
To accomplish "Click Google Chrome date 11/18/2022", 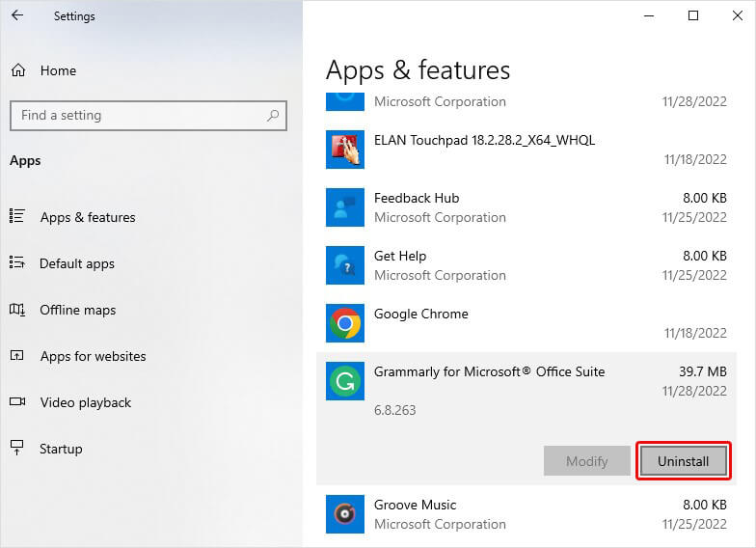I will [x=695, y=333].
